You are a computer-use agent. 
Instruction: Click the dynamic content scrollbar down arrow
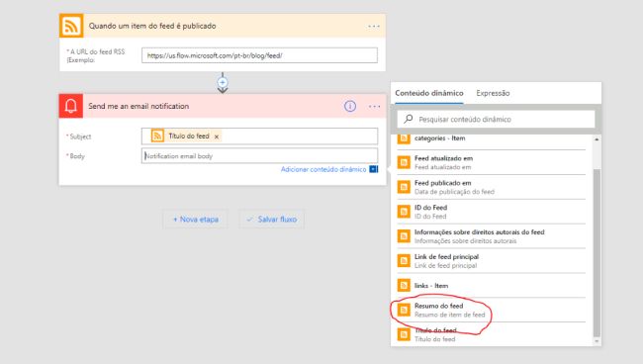597,341
